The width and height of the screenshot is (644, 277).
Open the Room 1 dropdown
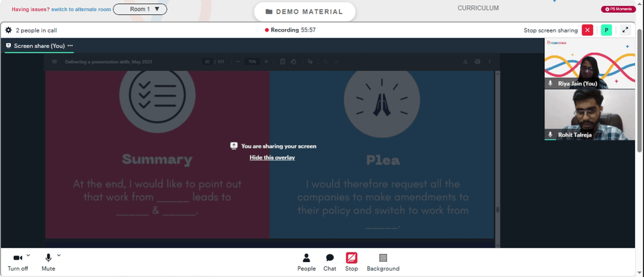[140, 9]
